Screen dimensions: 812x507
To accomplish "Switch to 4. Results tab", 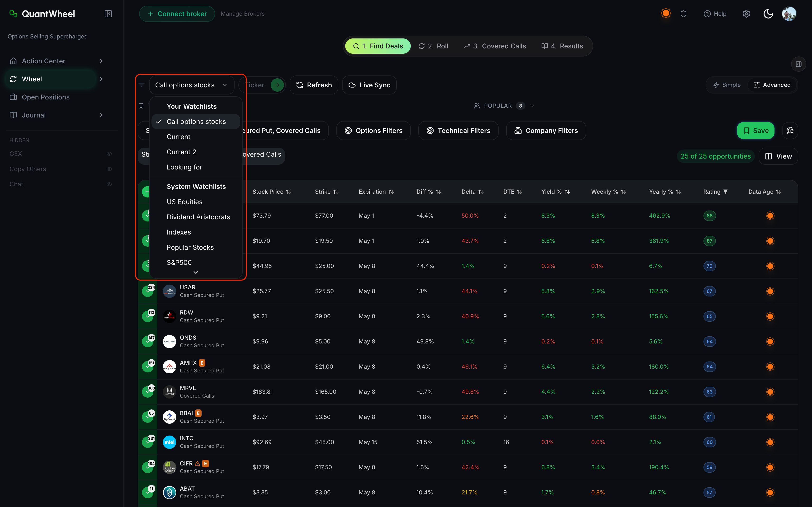I will (x=562, y=46).
